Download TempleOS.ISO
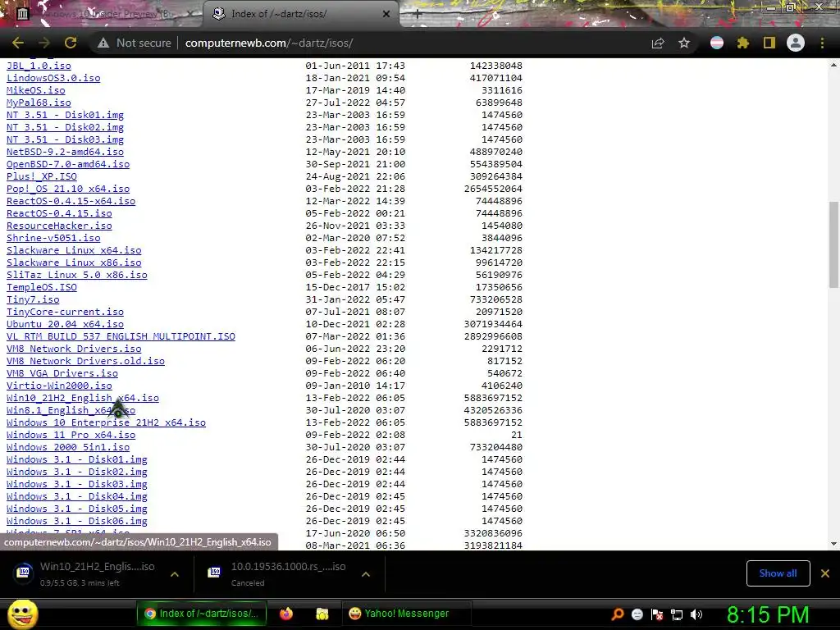This screenshot has width=840, height=630. (42, 287)
